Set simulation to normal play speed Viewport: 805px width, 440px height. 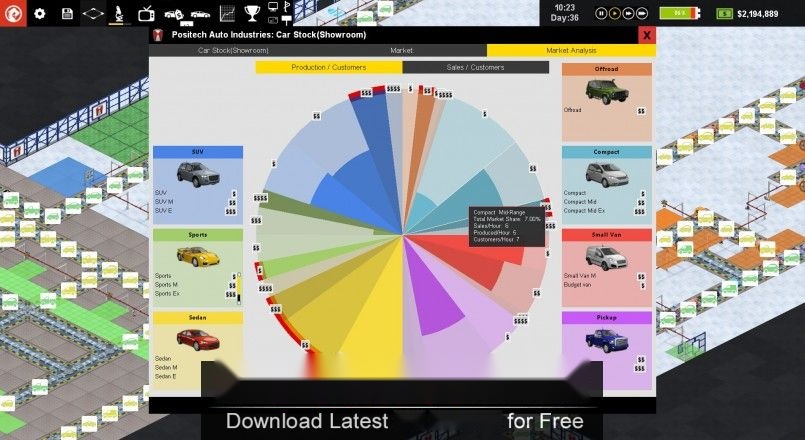pos(615,13)
